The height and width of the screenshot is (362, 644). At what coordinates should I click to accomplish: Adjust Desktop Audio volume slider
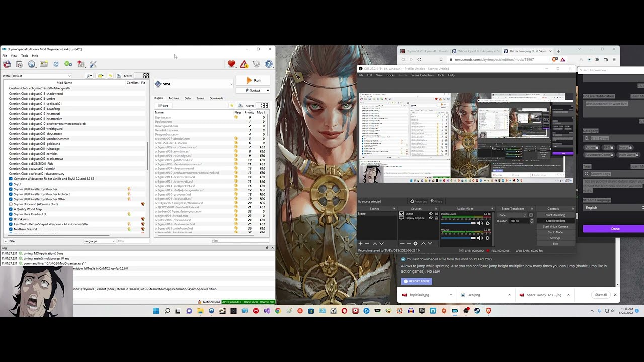(x=457, y=224)
